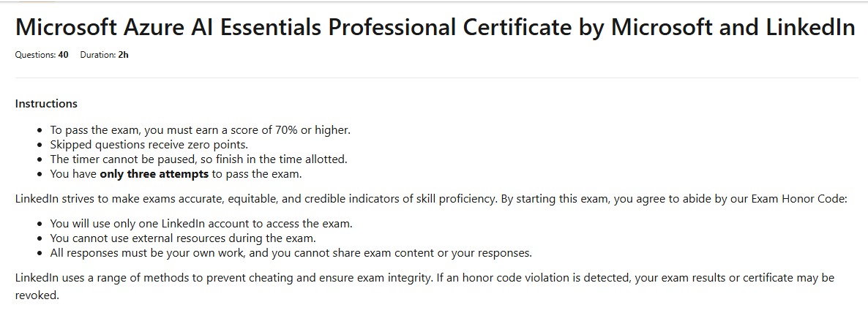This screenshot has height=313, width=868.
Task: Click the paragraph about preventing cheating
Action: [x=293, y=279]
